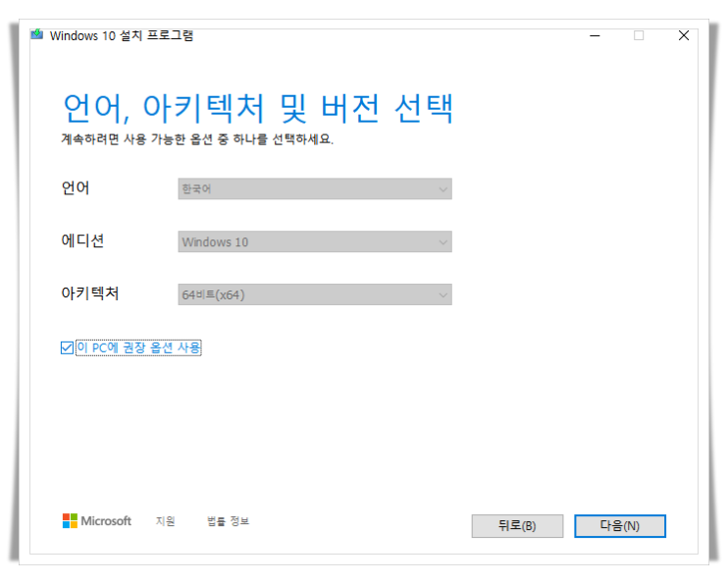Open the 언어 dropdown showing 한국어

point(315,189)
